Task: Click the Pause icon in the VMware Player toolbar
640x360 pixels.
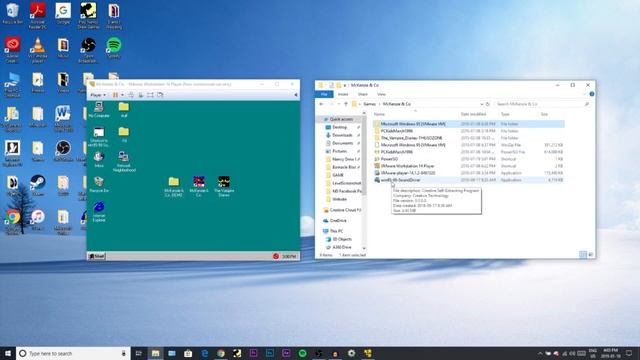Action: [116, 95]
